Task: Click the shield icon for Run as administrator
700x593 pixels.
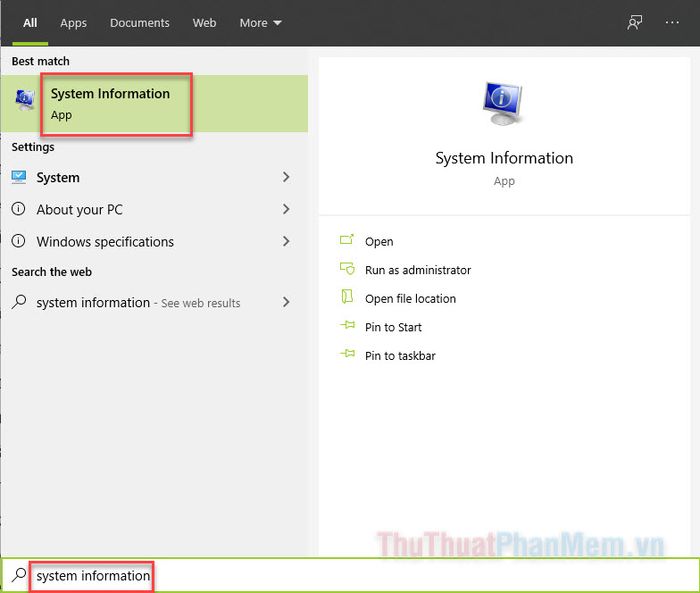Action: (347, 269)
